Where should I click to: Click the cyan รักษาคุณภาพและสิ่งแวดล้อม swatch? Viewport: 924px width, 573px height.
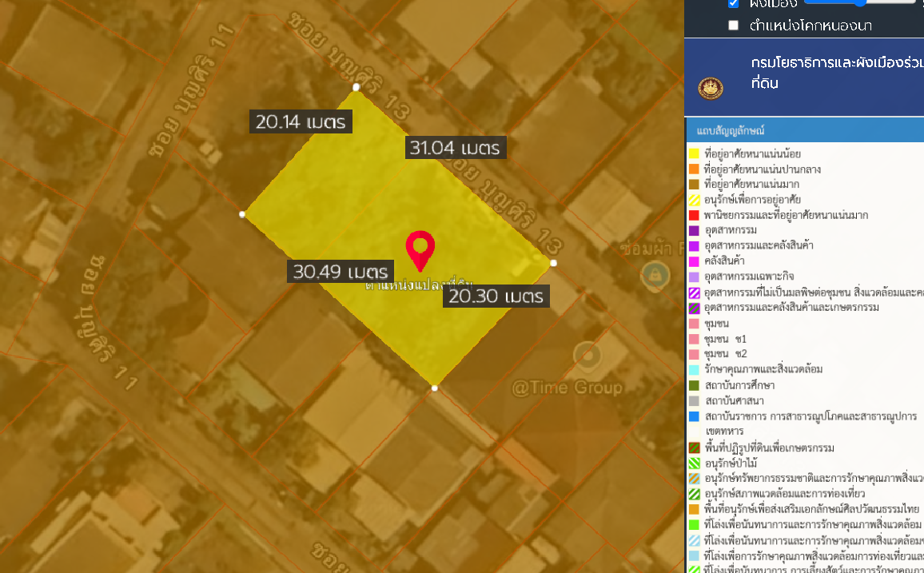(694, 370)
